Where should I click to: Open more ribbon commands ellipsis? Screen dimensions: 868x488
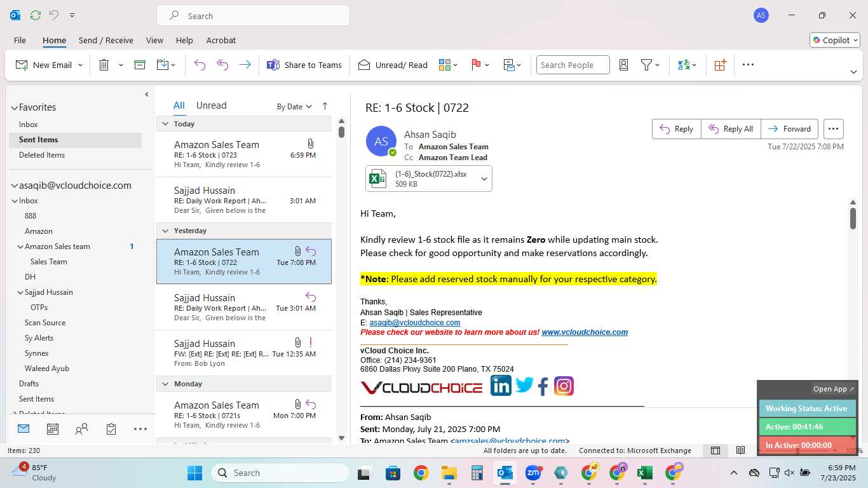click(748, 65)
